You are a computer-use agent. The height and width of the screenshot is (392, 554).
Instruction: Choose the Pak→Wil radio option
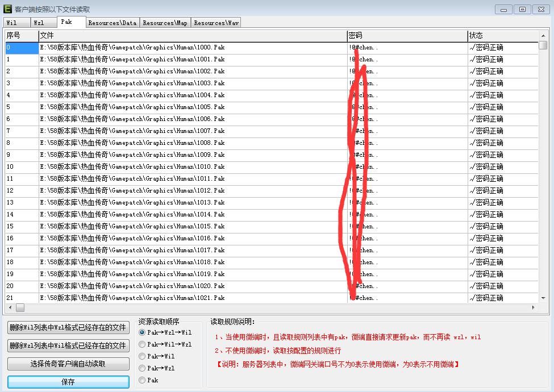142,356
